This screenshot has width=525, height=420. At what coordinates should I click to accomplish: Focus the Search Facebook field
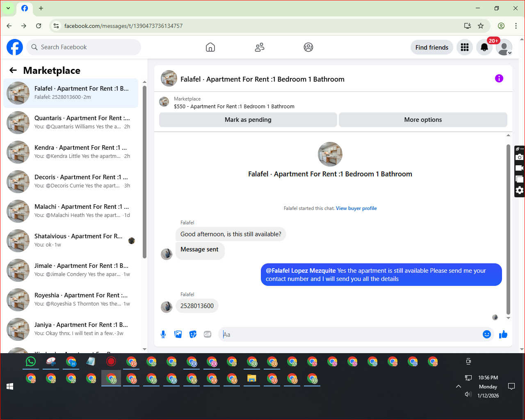84,47
